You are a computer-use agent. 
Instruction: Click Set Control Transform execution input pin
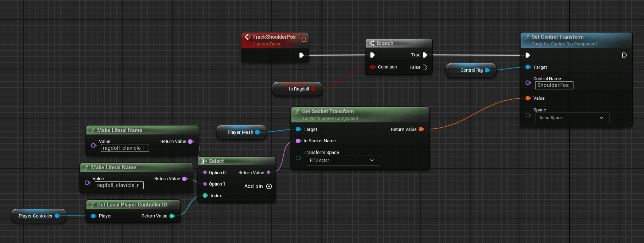click(x=528, y=55)
